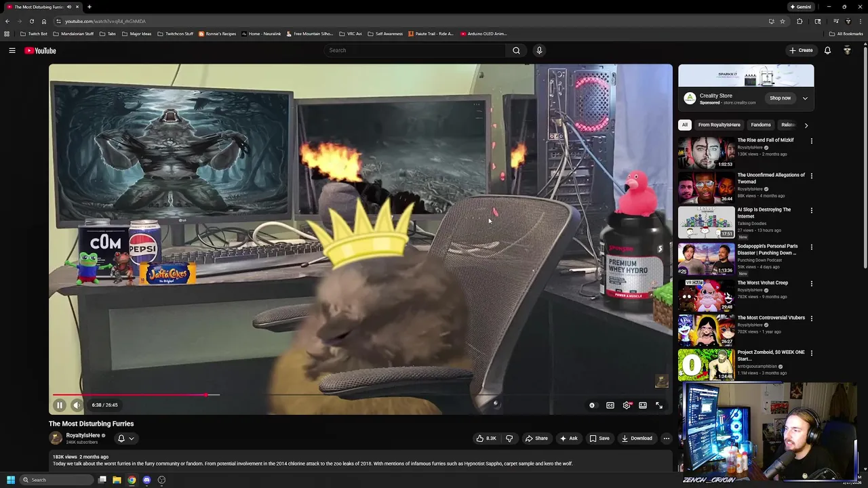
Task: Click the Ask button
Action: pyautogui.click(x=568, y=439)
